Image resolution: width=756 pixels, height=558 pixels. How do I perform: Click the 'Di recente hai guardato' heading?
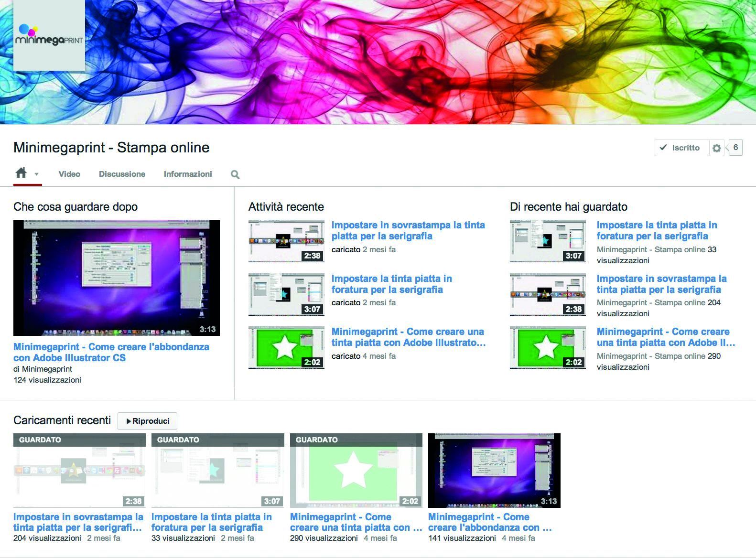click(x=569, y=207)
